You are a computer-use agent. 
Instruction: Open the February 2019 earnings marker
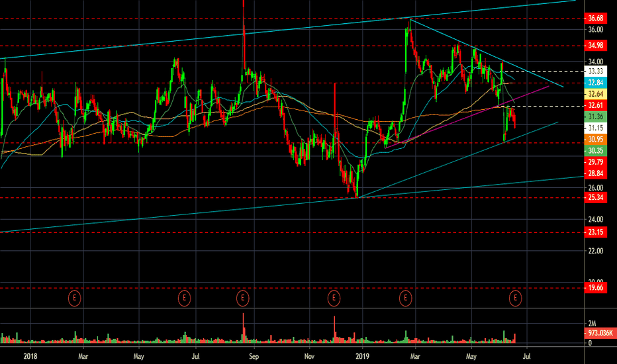(405, 298)
